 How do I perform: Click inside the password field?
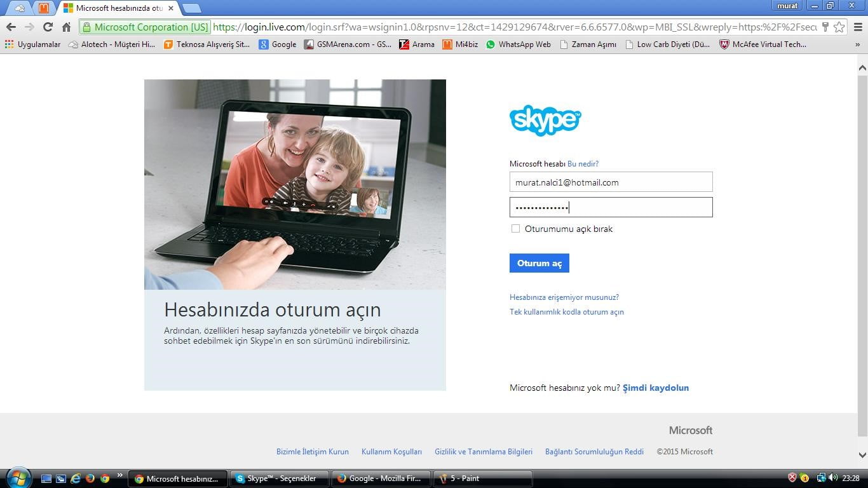[610, 207]
